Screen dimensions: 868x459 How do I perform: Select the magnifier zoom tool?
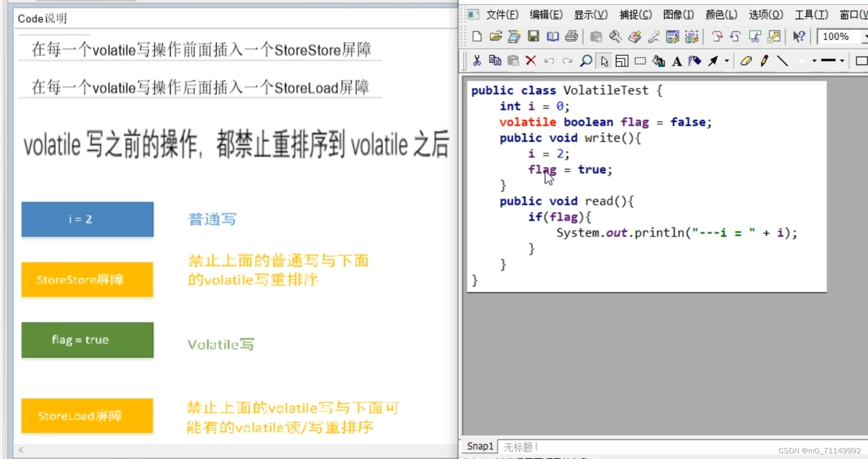point(586,61)
